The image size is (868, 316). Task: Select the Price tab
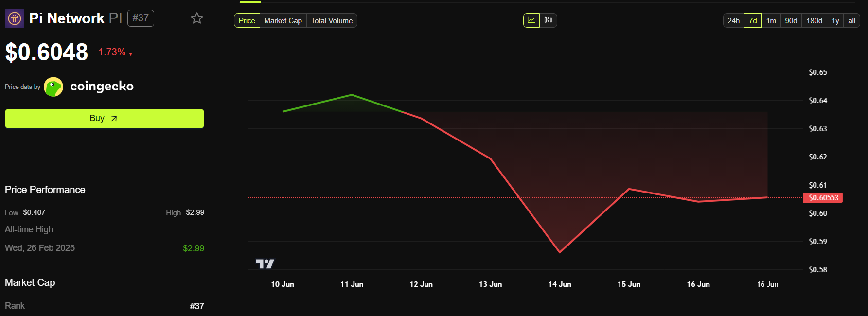[x=247, y=20]
